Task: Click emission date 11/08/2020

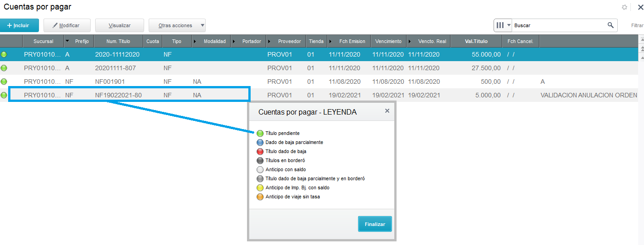Action: (x=344, y=82)
